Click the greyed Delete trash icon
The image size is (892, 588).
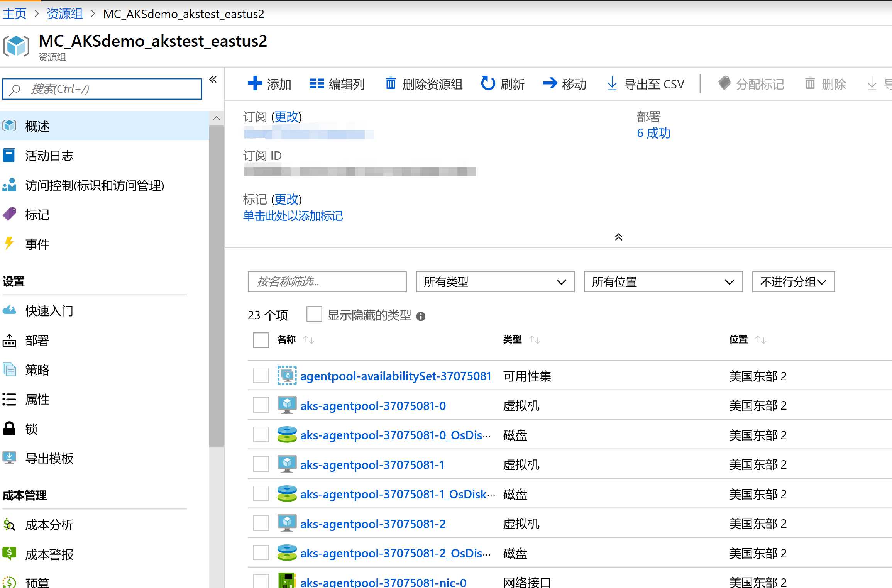tap(810, 83)
